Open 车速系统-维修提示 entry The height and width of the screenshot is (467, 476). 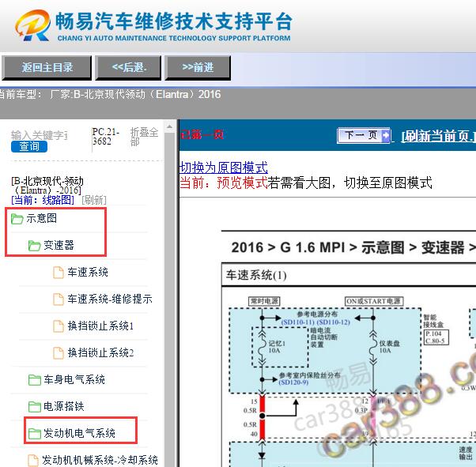click(110, 299)
